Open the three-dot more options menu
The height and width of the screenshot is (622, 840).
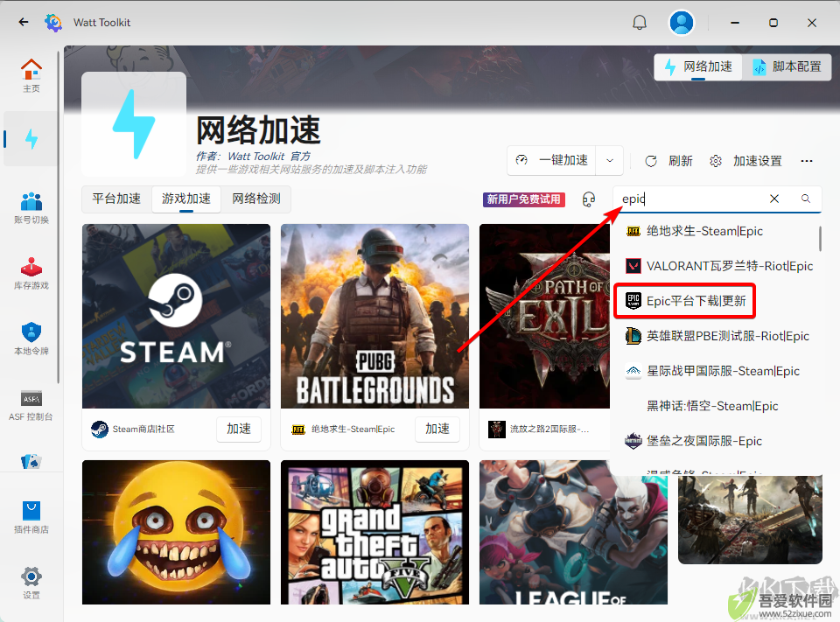[807, 161]
